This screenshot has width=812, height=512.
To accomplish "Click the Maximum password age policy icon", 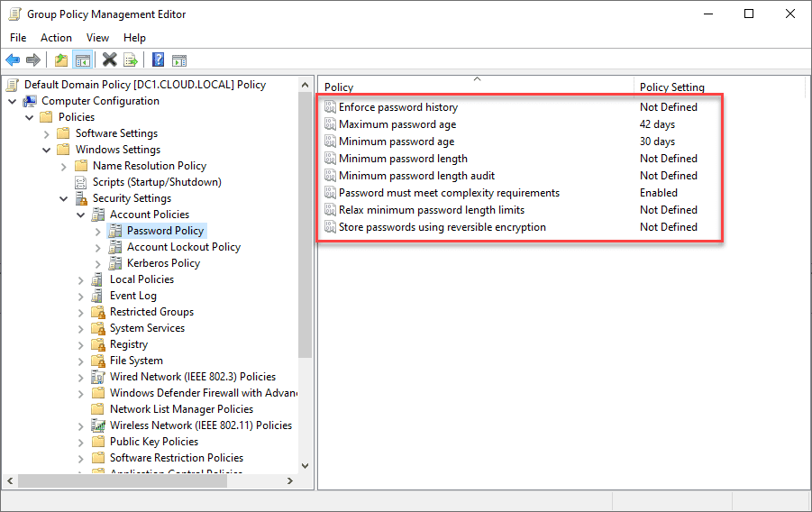I will pyautogui.click(x=330, y=124).
